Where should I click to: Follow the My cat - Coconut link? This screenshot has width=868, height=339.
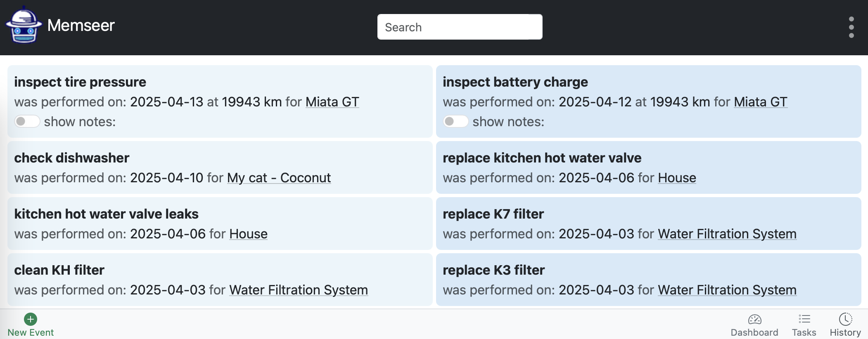(x=279, y=178)
